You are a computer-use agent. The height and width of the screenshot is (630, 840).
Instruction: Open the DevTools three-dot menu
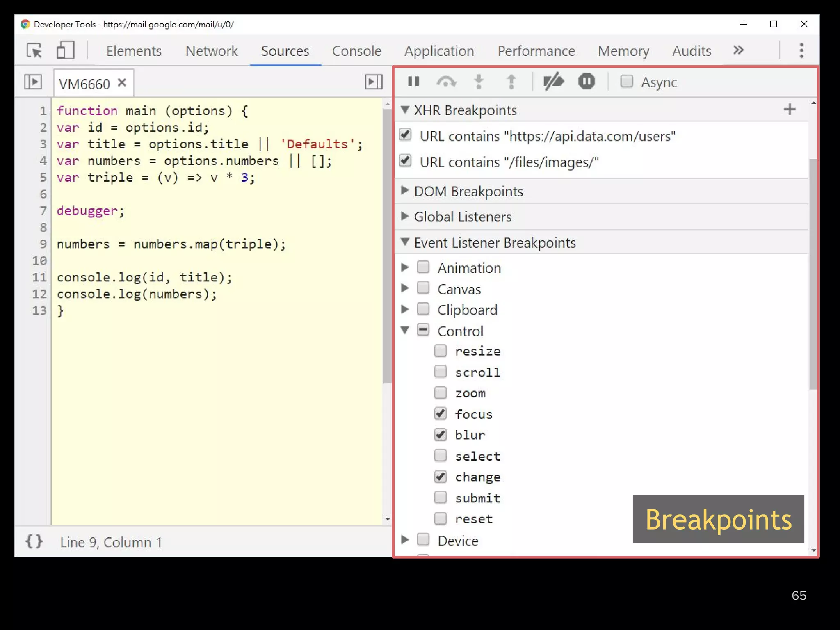click(x=801, y=50)
